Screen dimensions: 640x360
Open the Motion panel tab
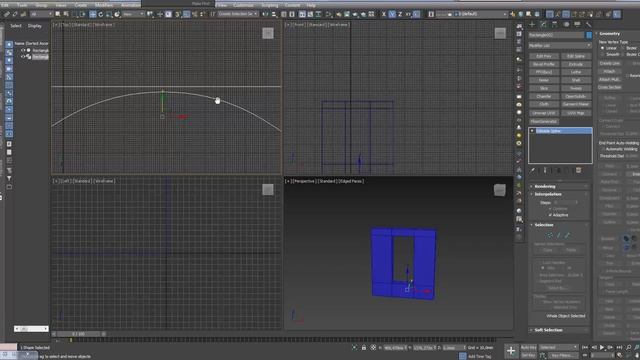click(x=566, y=24)
